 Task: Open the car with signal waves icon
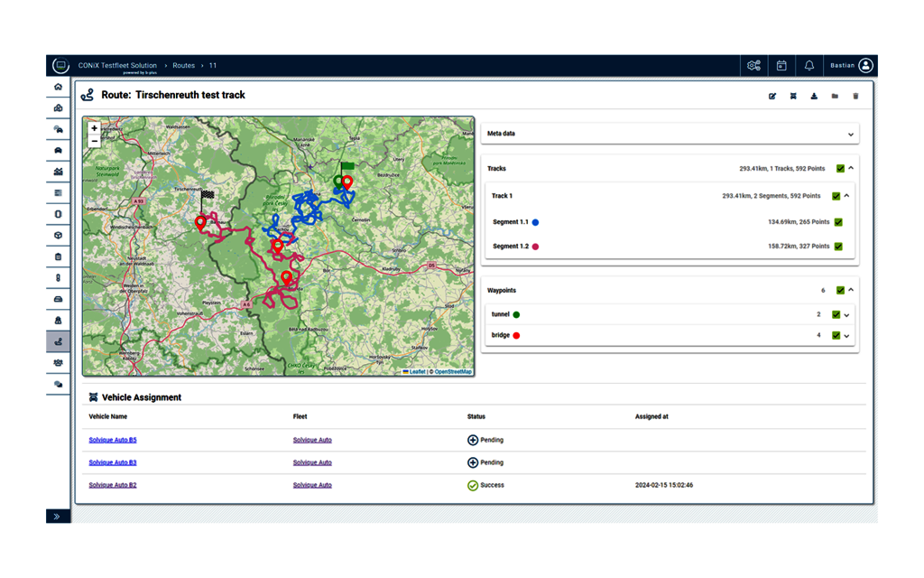[58, 129]
